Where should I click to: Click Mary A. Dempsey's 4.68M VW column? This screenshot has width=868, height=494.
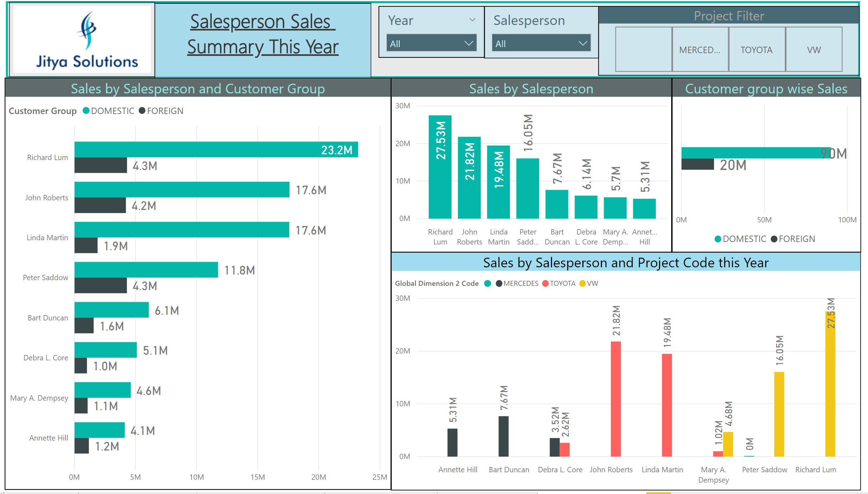728,444
